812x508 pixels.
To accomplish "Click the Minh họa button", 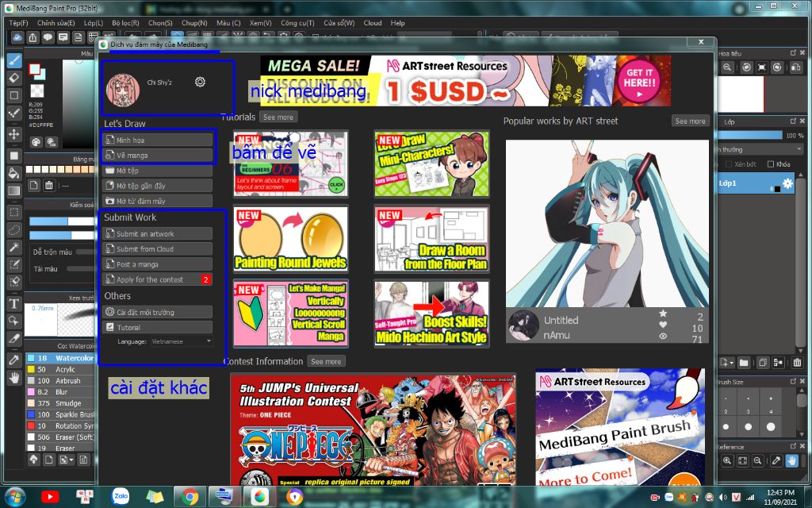I will tap(158, 140).
